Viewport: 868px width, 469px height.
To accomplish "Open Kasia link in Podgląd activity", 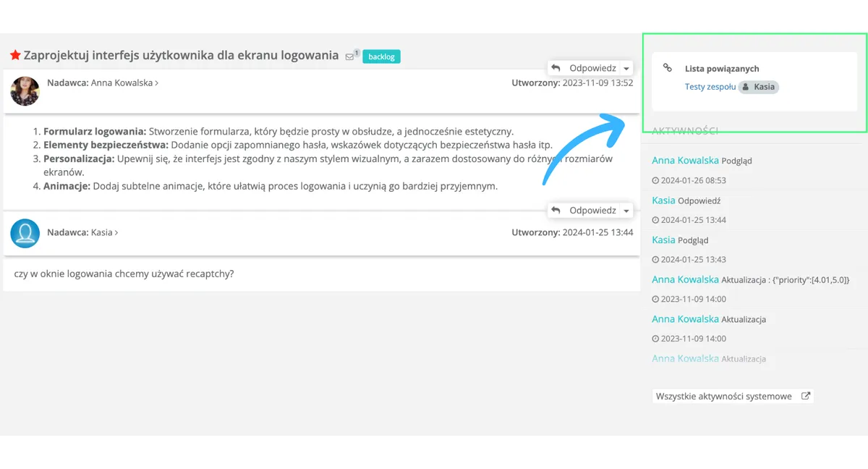I will coord(663,240).
